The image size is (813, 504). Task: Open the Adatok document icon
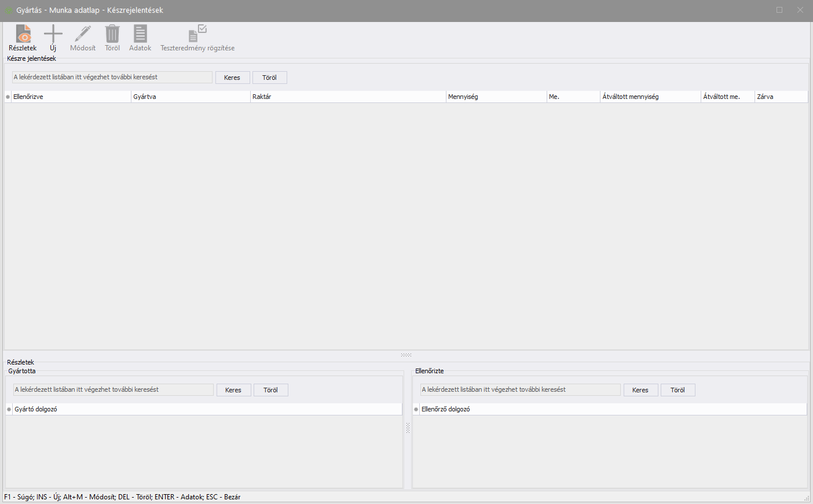click(140, 34)
